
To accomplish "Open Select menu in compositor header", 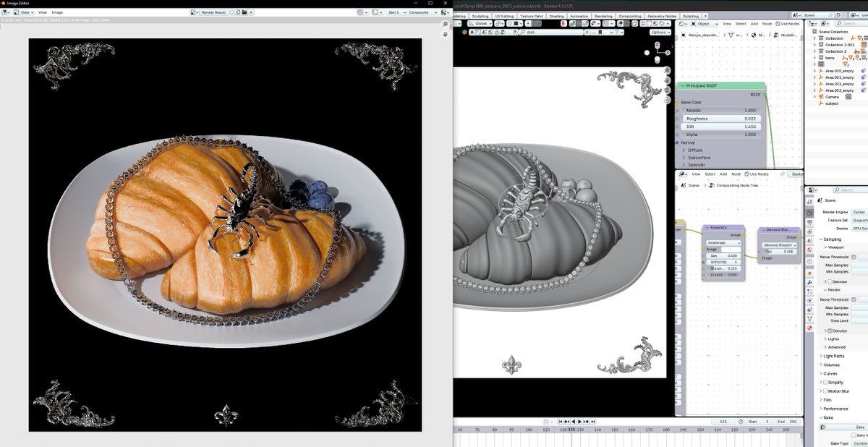I will coord(710,174).
